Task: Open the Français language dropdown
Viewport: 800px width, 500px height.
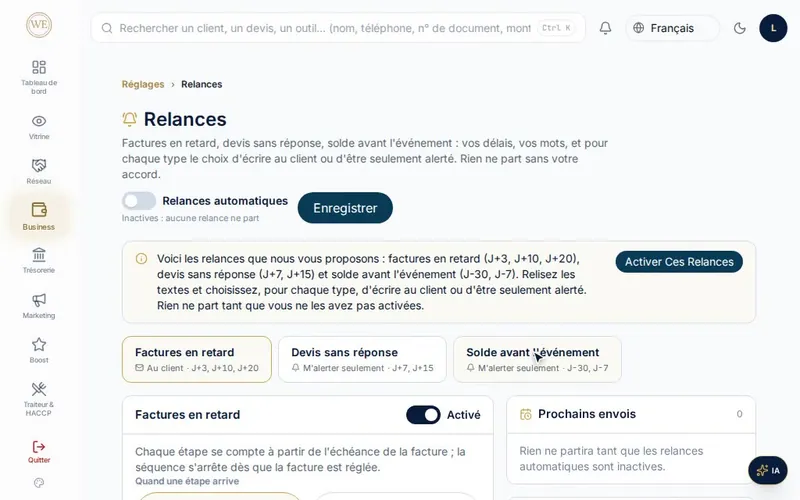Action: 672,28
